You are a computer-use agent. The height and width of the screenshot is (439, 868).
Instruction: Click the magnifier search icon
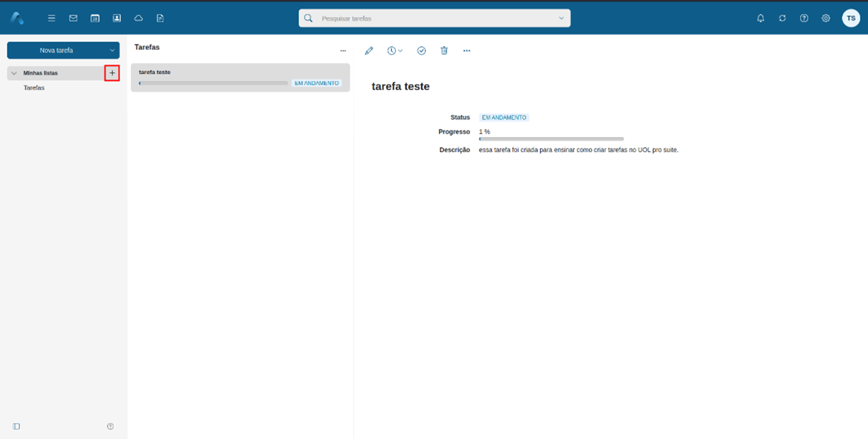pyautogui.click(x=308, y=18)
